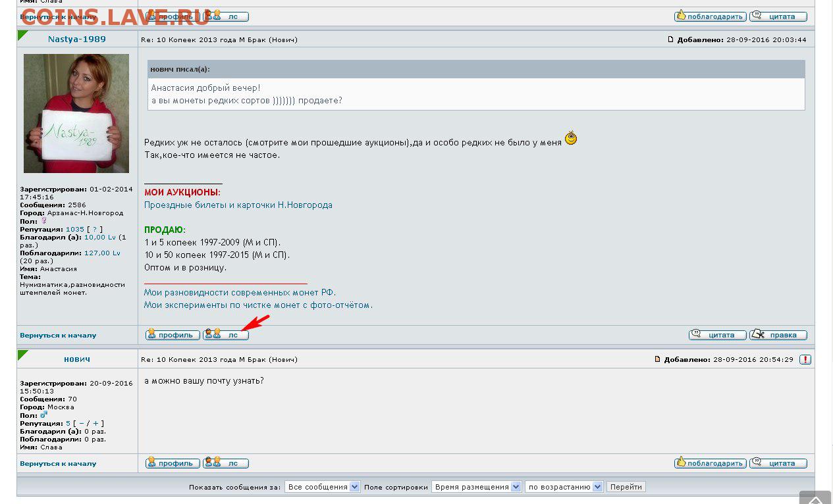Click Город: Москва text
Viewport: 833px width, 504px height.
[47, 407]
